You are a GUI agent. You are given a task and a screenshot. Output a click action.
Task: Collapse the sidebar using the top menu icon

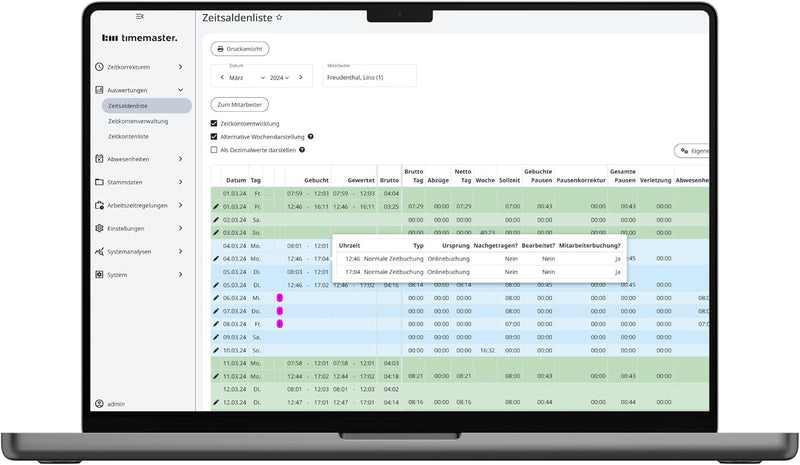coord(139,17)
